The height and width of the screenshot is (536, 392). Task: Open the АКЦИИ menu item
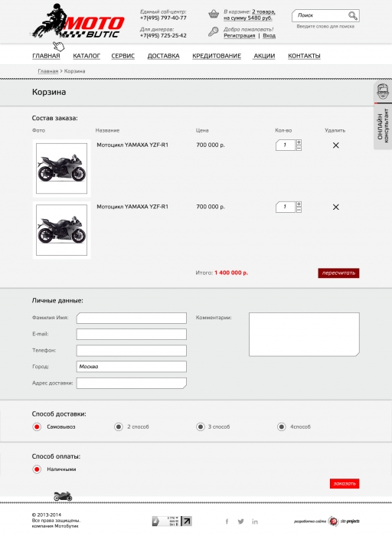264,56
